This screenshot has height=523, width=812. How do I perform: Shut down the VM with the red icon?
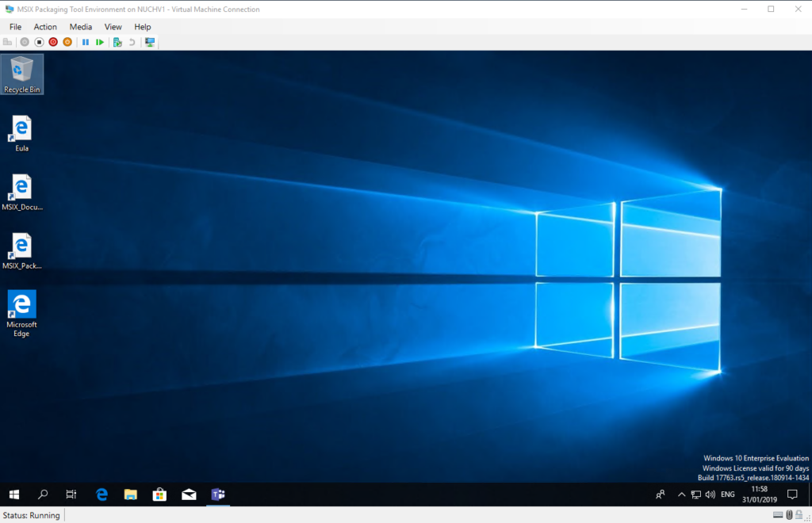pos(53,42)
